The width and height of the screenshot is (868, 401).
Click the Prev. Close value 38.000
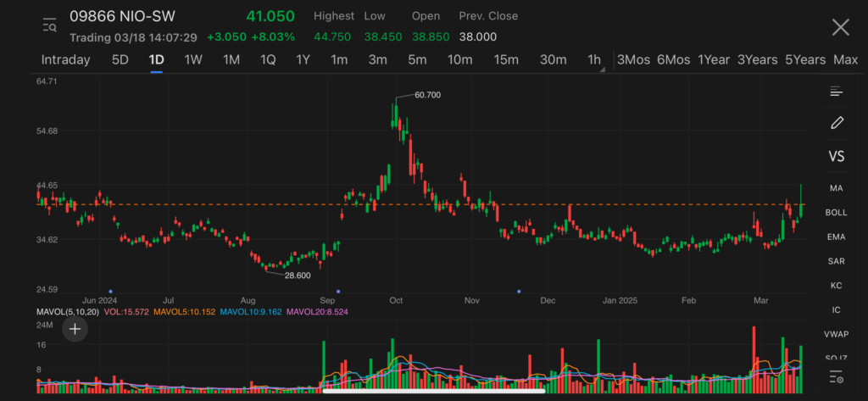pyautogui.click(x=478, y=37)
